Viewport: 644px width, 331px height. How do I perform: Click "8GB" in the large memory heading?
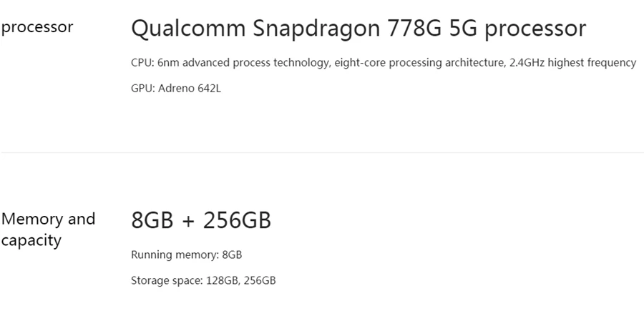(x=152, y=220)
